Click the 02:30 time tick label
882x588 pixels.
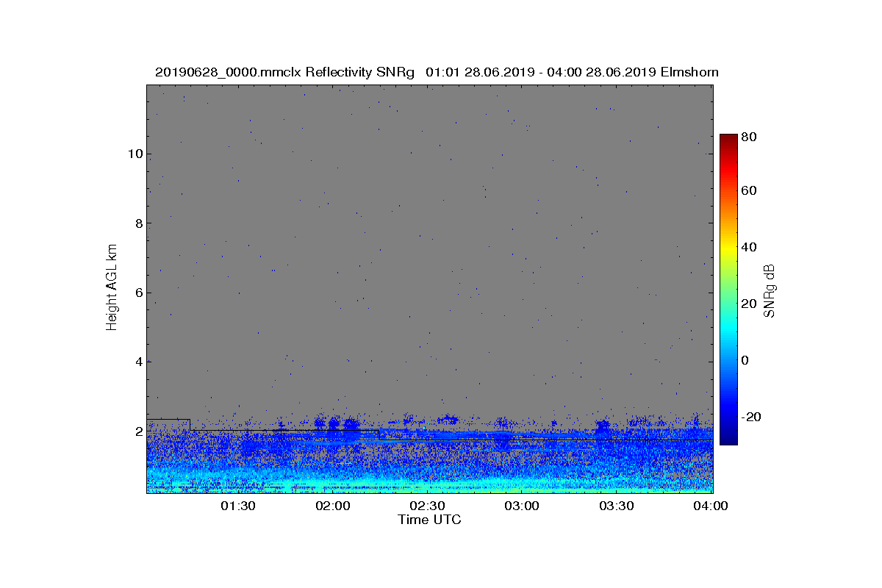(x=427, y=506)
